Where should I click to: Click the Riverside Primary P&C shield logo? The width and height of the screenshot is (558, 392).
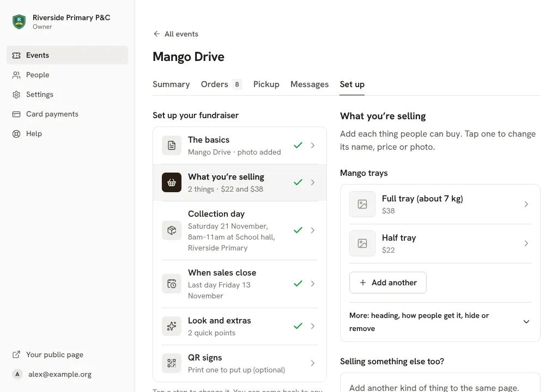pos(19,22)
